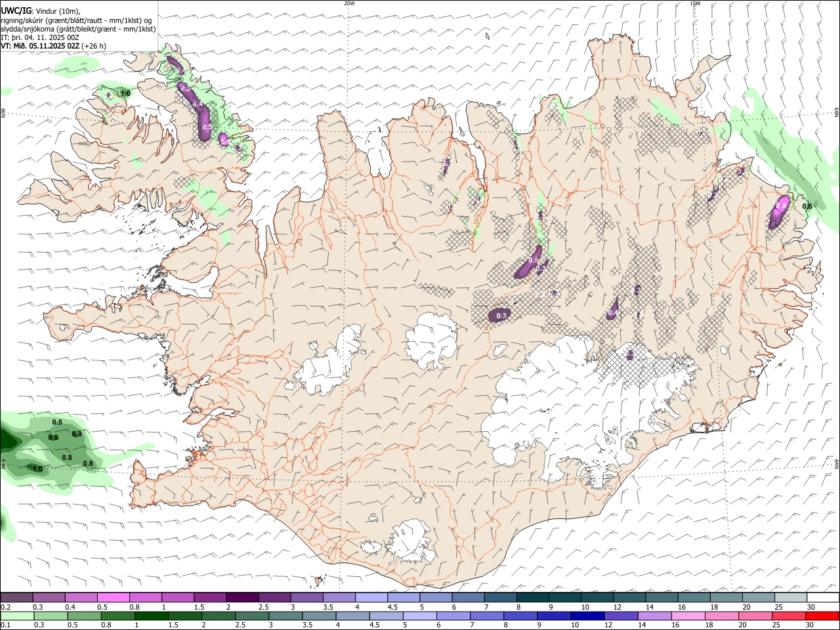
Task: Pick the bright pink swatch between 0.5 and 0.8
Action: coord(114,597)
